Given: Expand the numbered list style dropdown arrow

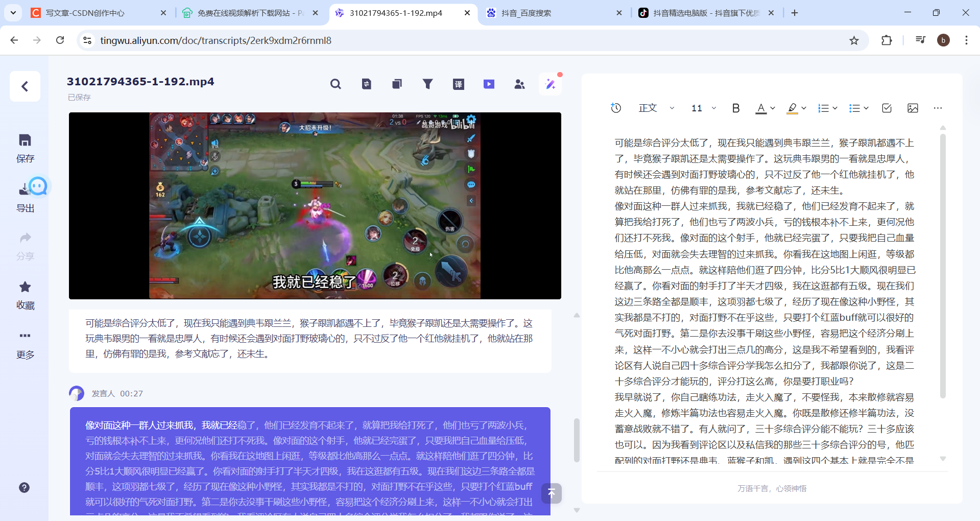Looking at the screenshot, I should 835,108.
